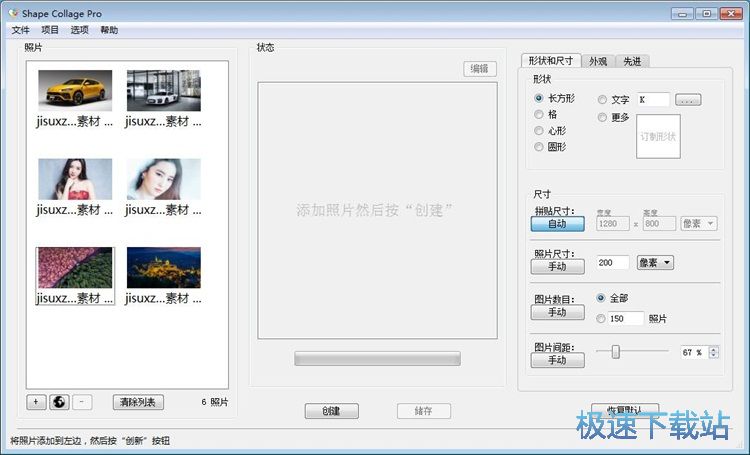Select the white car showroom thumbnail

click(164, 90)
